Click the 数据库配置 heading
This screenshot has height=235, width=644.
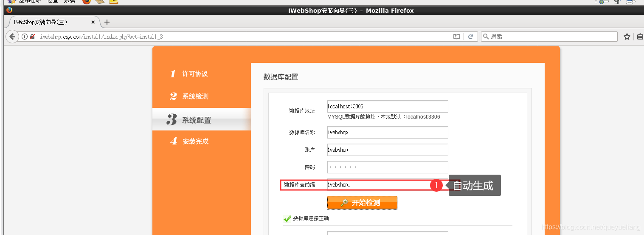click(281, 77)
